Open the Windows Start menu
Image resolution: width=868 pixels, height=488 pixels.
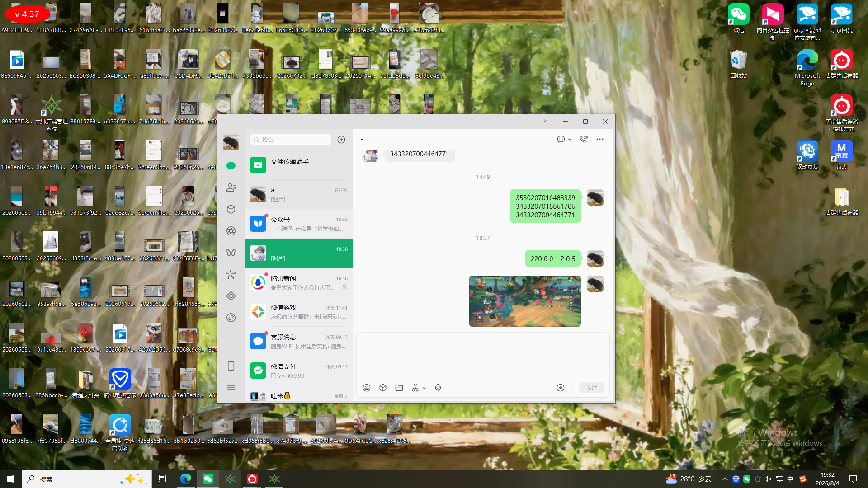[11, 479]
